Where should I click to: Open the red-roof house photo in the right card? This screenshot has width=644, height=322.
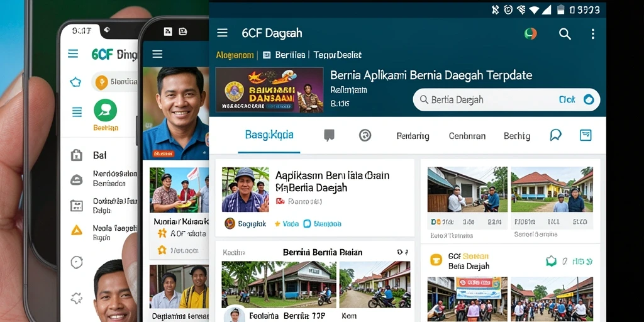(552, 189)
